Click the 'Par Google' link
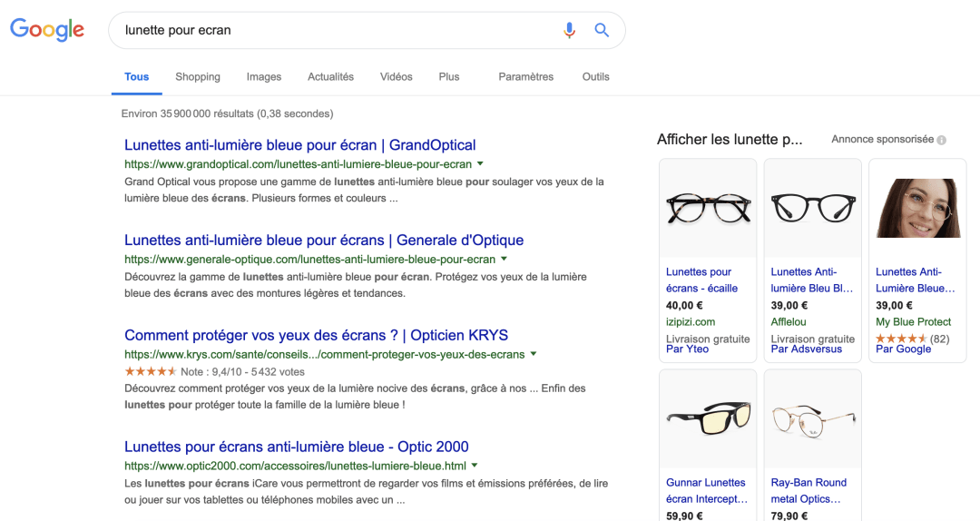The image size is (980, 521). point(903,349)
